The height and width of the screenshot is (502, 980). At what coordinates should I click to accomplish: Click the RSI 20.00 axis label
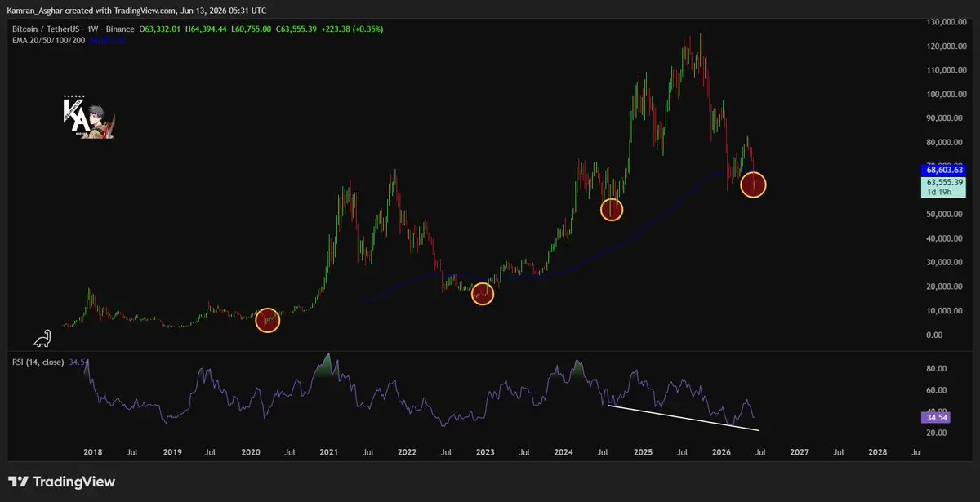coord(936,433)
